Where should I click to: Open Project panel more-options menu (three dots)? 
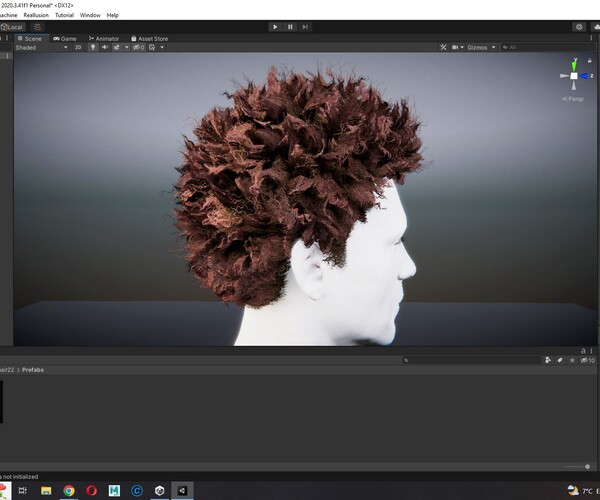pyautogui.click(x=591, y=351)
